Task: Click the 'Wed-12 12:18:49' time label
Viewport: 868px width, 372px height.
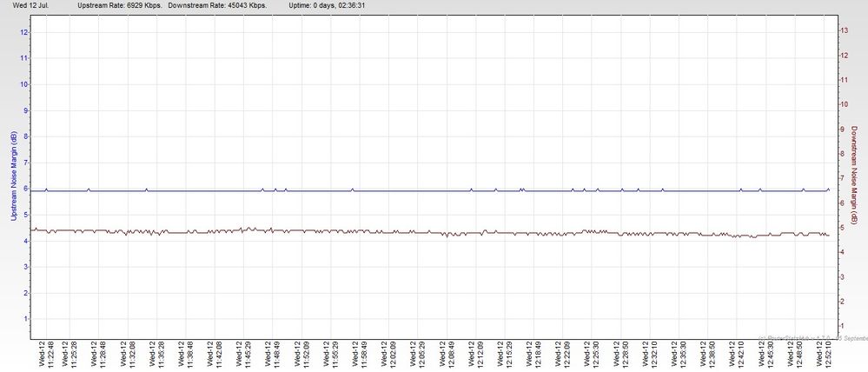Action: coord(533,355)
